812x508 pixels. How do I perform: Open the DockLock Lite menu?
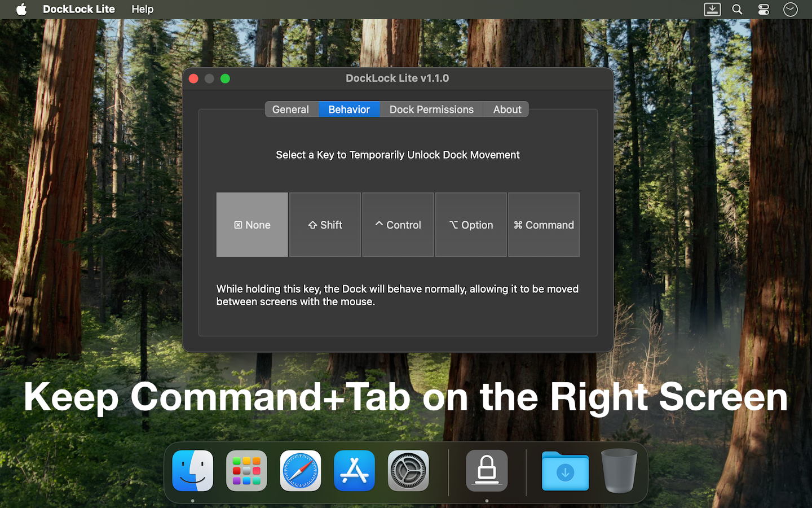point(79,9)
